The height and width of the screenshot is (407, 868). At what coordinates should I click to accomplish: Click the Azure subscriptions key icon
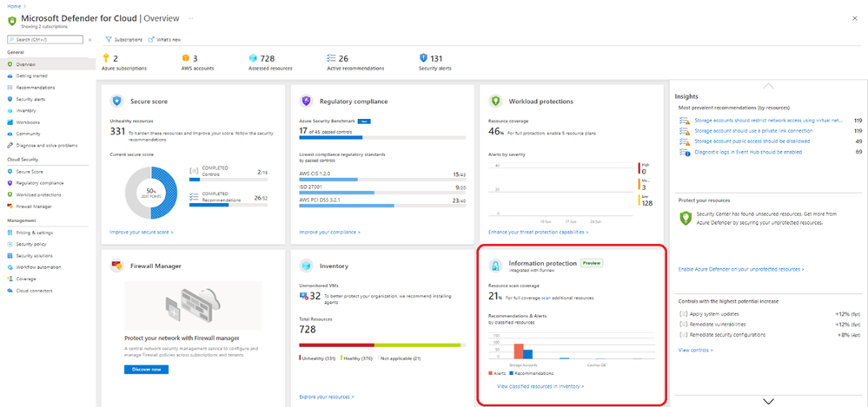point(106,58)
